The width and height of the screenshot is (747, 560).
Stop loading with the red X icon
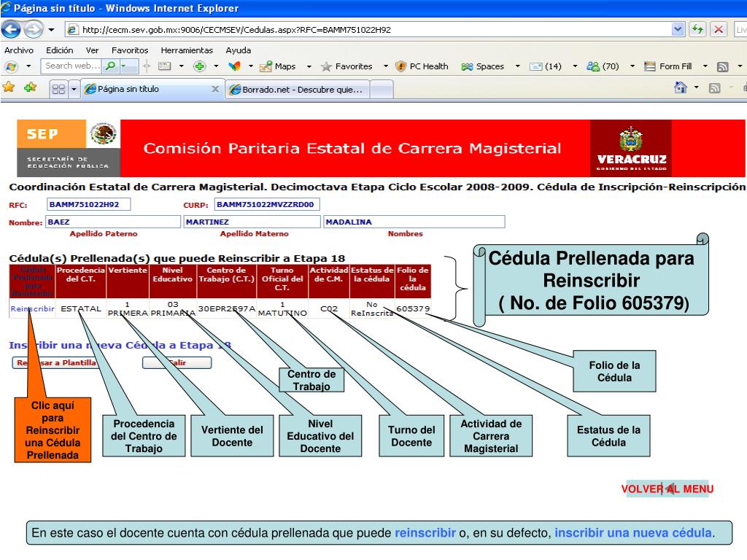719,29
